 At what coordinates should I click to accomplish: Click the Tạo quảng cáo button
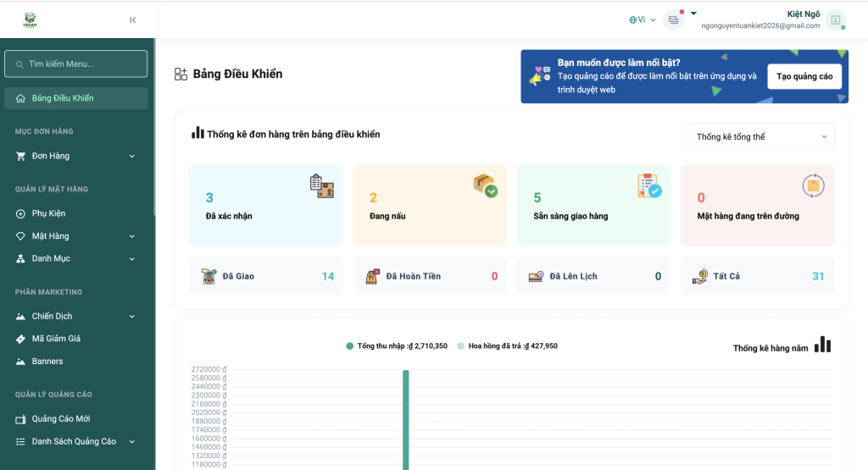pyautogui.click(x=804, y=76)
